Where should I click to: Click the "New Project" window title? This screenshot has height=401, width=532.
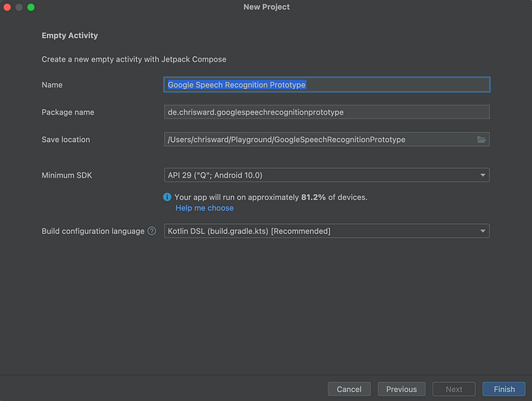coord(266,7)
